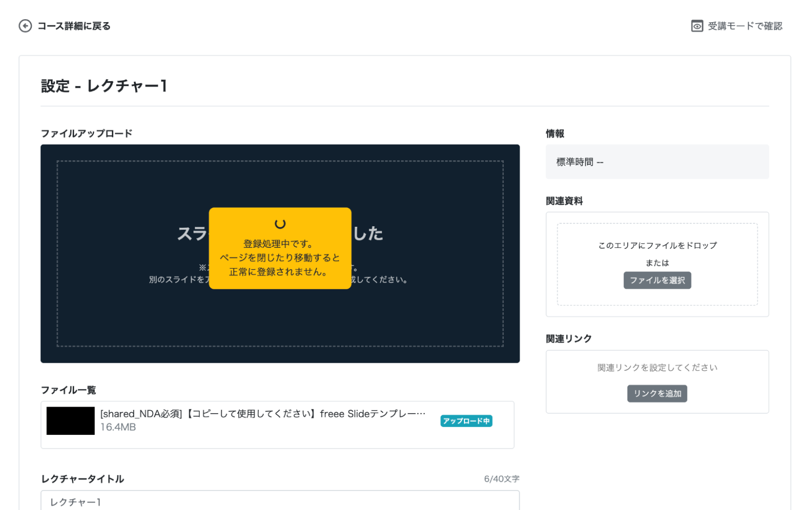The height and width of the screenshot is (510, 812).
Task: Click the 標準時間 info box
Action: click(x=657, y=162)
